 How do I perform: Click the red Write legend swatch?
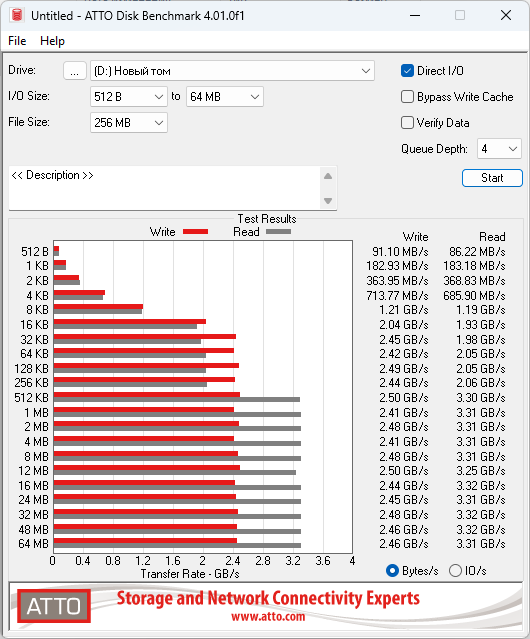[196, 231]
